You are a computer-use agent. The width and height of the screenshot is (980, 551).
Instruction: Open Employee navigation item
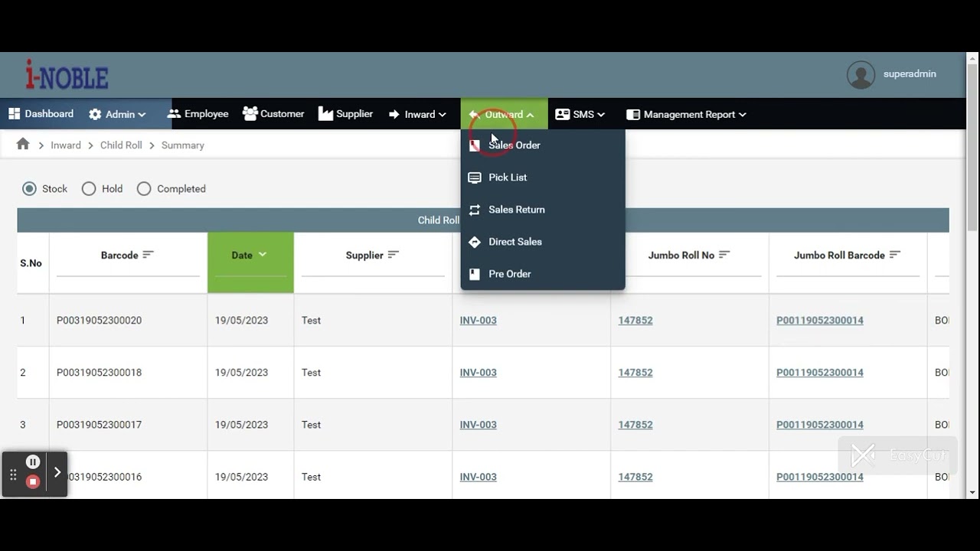pos(198,114)
